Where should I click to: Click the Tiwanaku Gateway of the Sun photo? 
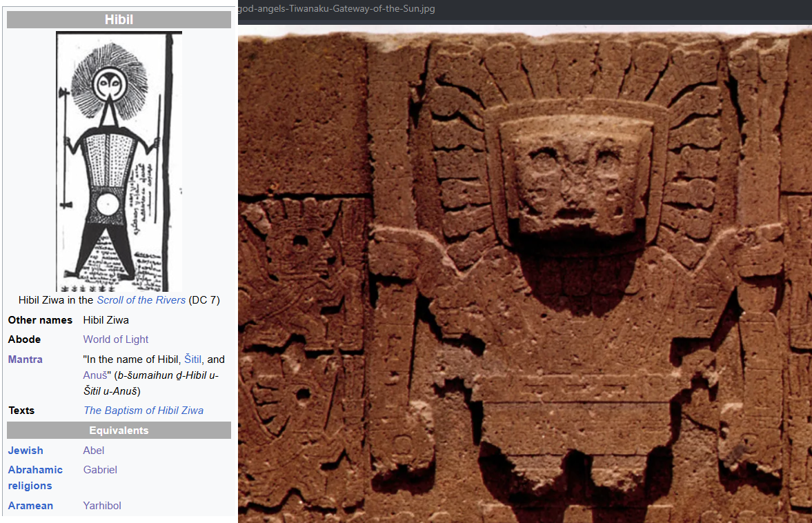(525, 275)
